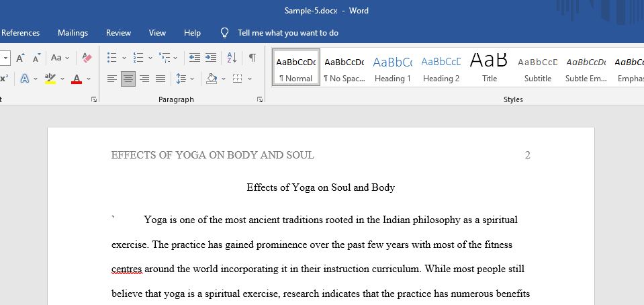This screenshot has width=644, height=305.
Task: Click the page number 2 in header
Action: [527, 155]
